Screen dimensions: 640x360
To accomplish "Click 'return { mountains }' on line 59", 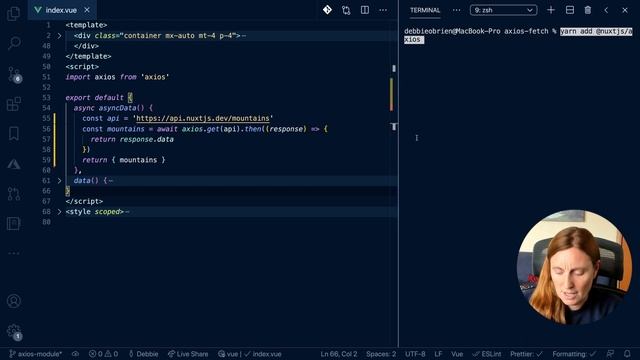I will point(124,160).
